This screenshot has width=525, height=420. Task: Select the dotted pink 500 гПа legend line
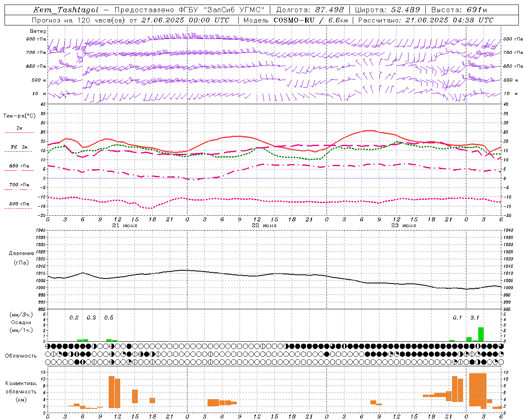coord(18,209)
